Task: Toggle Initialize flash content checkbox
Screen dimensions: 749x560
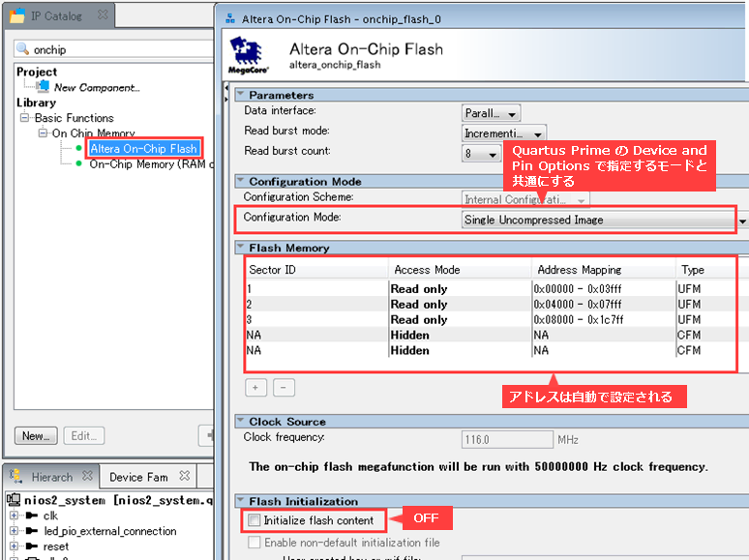Action: pyautogui.click(x=255, y=520)
